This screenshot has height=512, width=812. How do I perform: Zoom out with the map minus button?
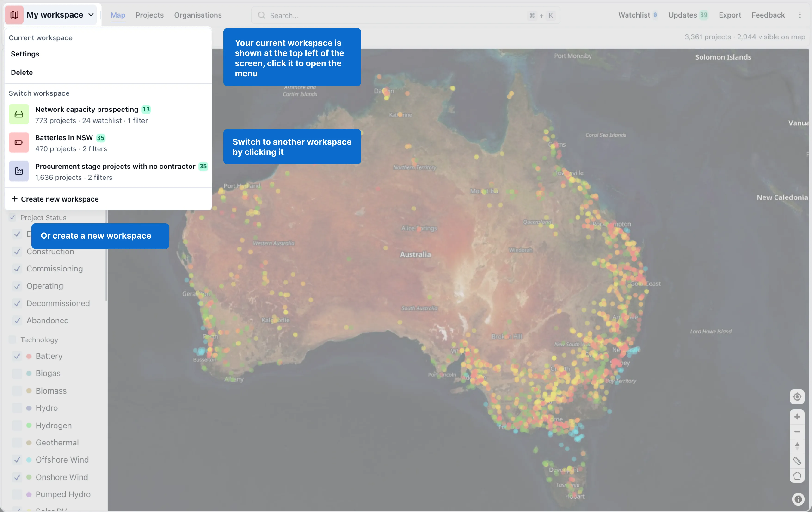[x=797, y=432]
